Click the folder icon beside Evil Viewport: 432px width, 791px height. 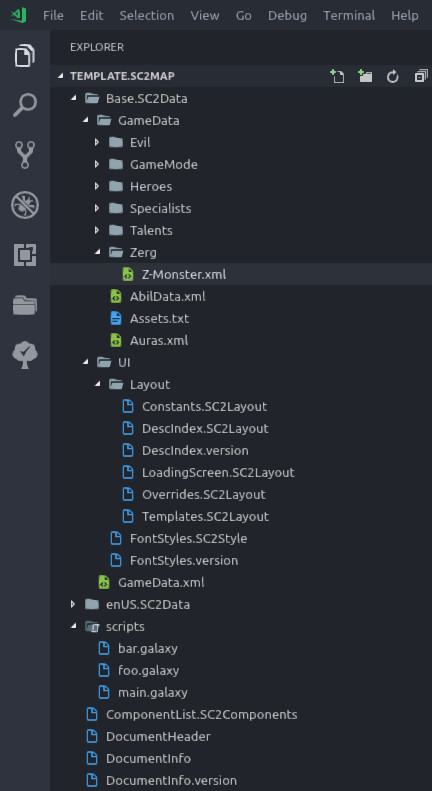pyautogui.click(x=116, y=142)
